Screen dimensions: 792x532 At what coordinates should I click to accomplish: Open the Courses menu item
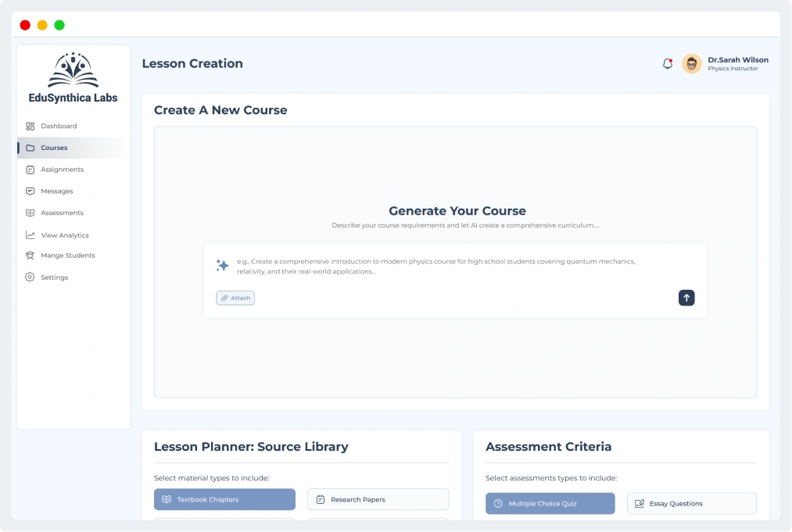pyautogui.click(x=54, y=148)
